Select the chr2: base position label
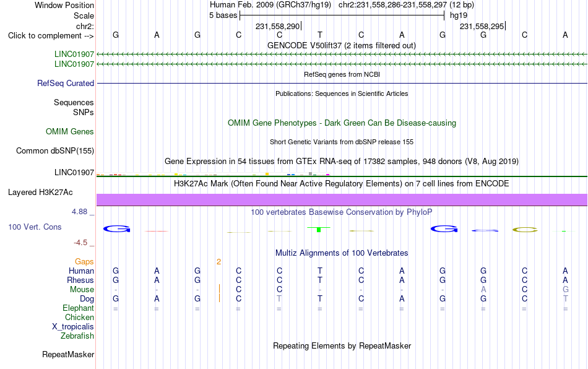Viewport: 588px width, 369px height. (85, 26)
